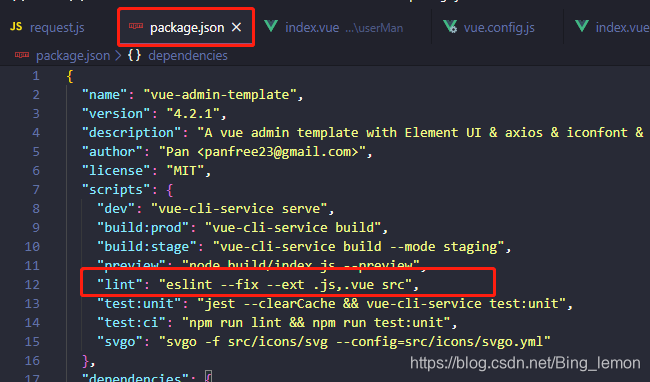Image resolution: width=650 pixels, height=382 pixels.
Task: Click opening brace of scripts on line 7
Action: tap(170, 190)
